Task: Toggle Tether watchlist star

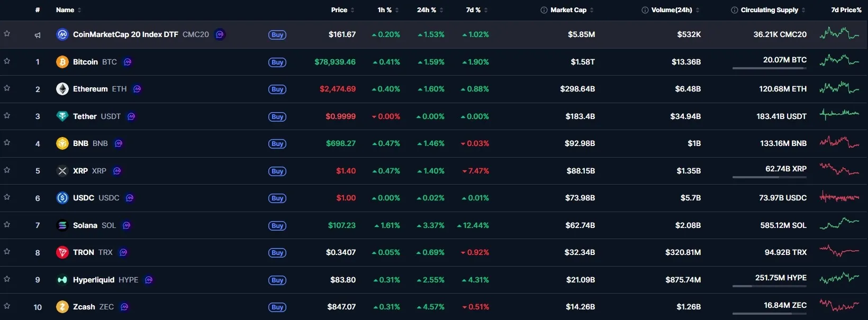Action: (x=7, y=115)
